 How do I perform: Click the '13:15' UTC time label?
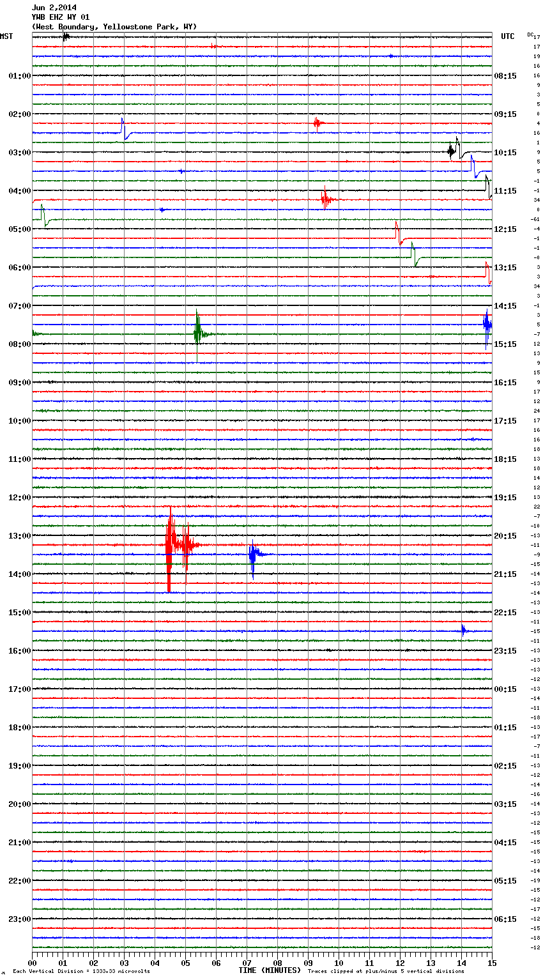[x=505, y=268]
